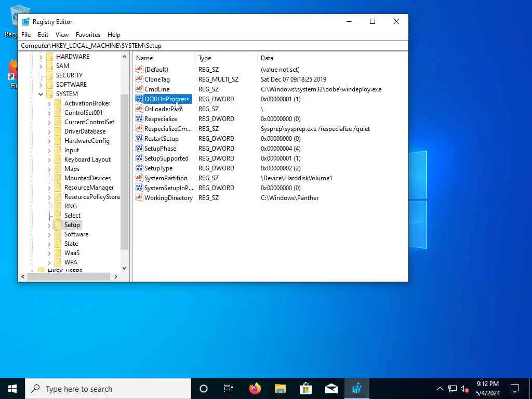Click the Registry Editor taskbar icon
Viewport: 532px width, 399px height.
[356, 389]
